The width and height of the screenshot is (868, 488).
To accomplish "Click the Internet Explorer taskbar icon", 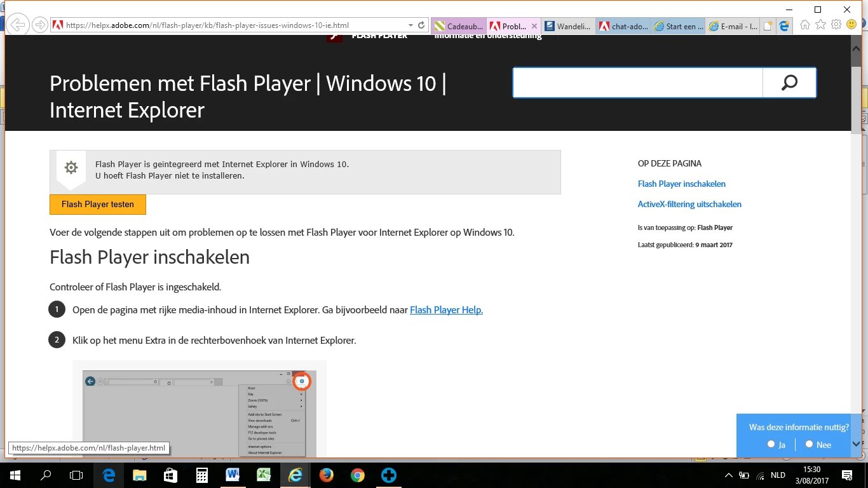I will (295, 475).
